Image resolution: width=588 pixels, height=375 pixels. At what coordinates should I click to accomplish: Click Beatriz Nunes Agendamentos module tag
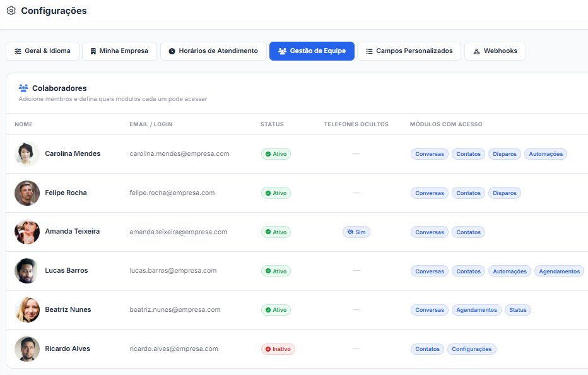(476, 310)
